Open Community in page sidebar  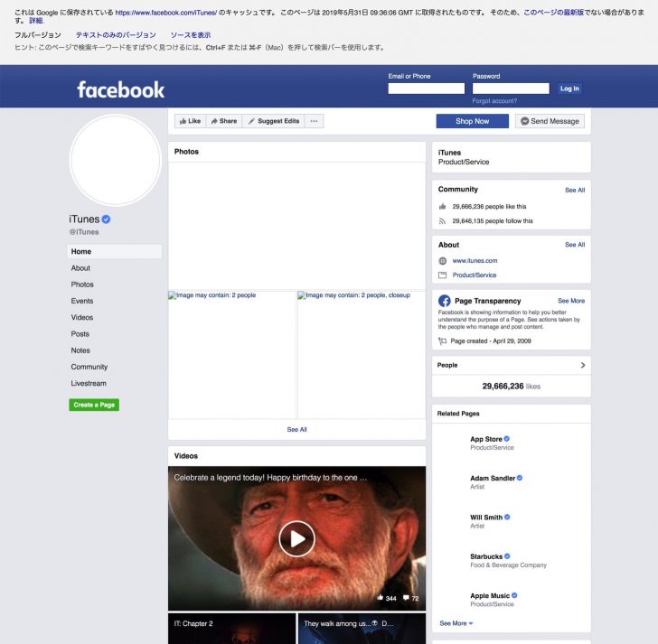[x=89, y=367]
